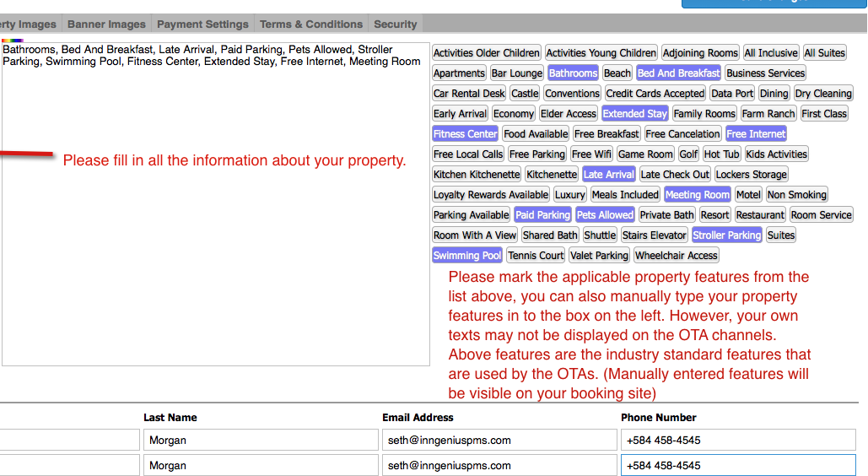Focus the second phone number field

[x=737, y=466]
